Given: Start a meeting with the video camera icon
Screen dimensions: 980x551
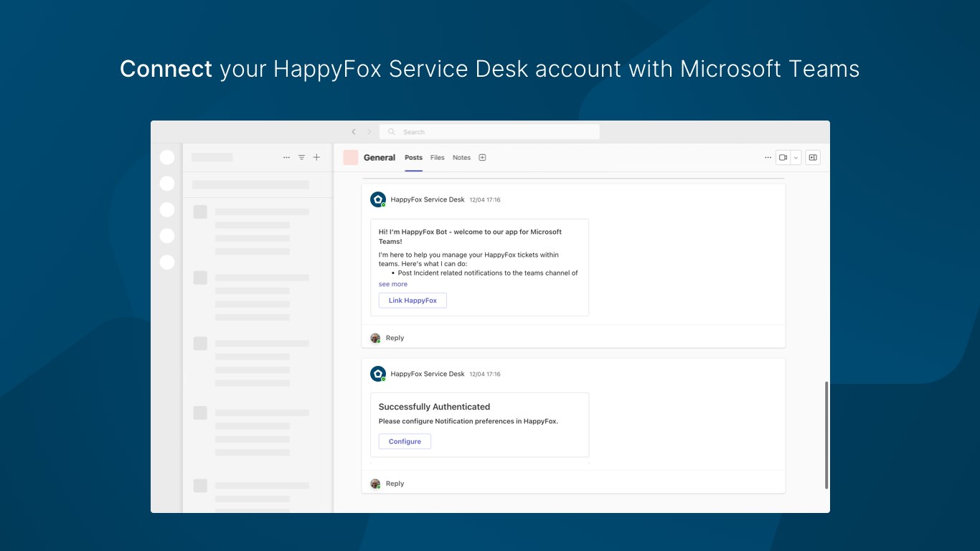Looking at the screenshot, I should (x=783, y=158).
